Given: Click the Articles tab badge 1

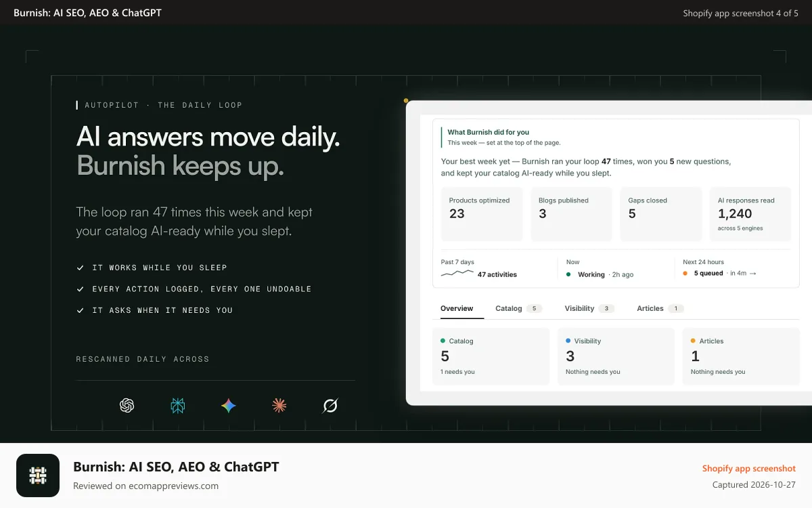Looking at the screenshot, I should click(x=675, y=308).
